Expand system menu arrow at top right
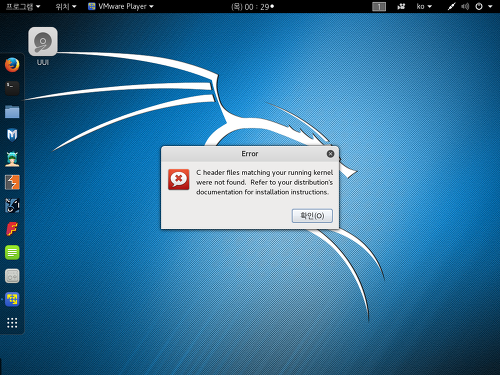 point(490,6)
